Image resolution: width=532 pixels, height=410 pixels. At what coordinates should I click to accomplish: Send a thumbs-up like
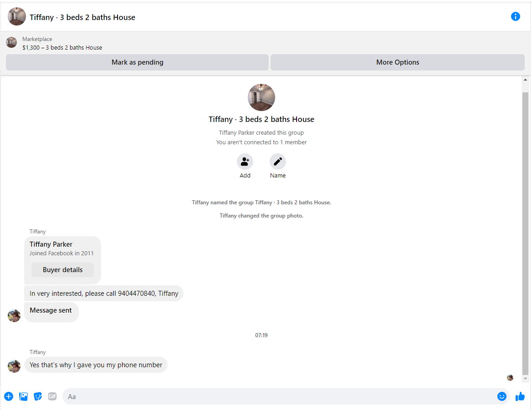[x=520, y=396]
